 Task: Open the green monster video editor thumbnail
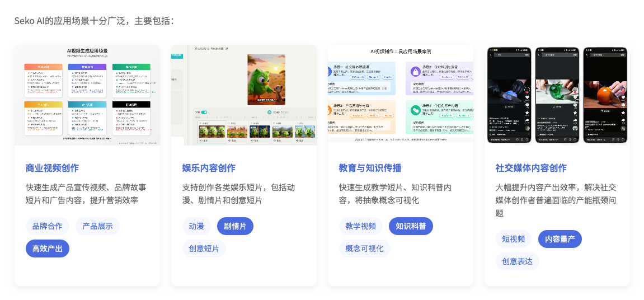click(x=244, y=95)
